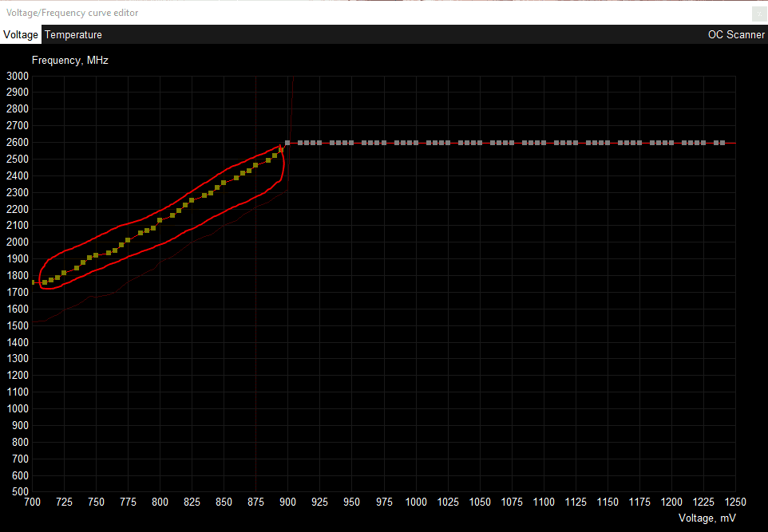
Task: Click the window title 'Voltage/Frequency curve editor'
Action: (72, 13)
